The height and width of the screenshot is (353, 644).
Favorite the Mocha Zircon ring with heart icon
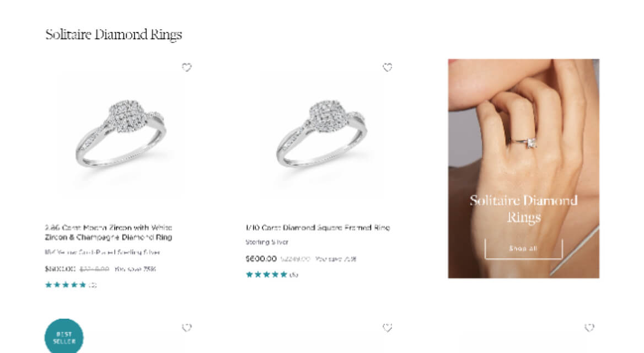tap(187, 67)
